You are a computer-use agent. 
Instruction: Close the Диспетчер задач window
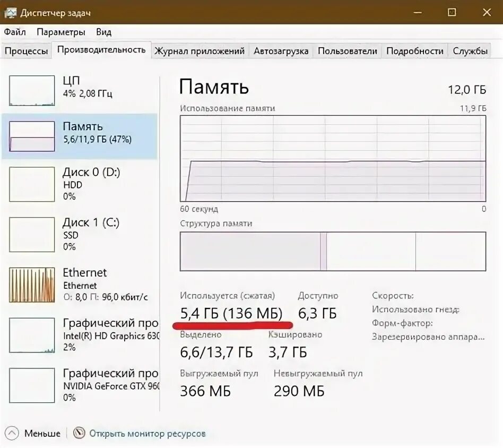pos(487,13)
